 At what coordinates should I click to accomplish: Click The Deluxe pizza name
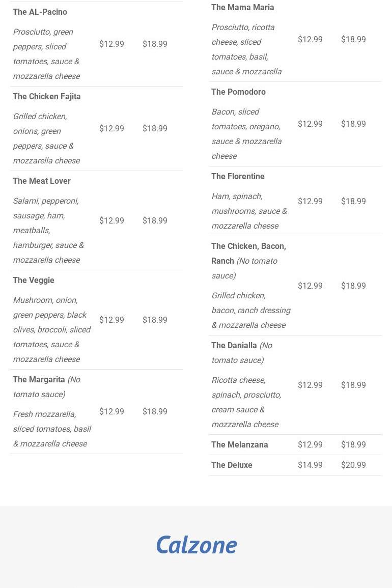pos(232,465)
